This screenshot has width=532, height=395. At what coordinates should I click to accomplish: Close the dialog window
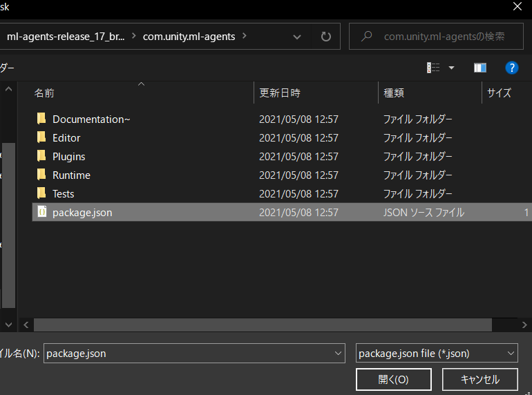[x=517, y=6]
